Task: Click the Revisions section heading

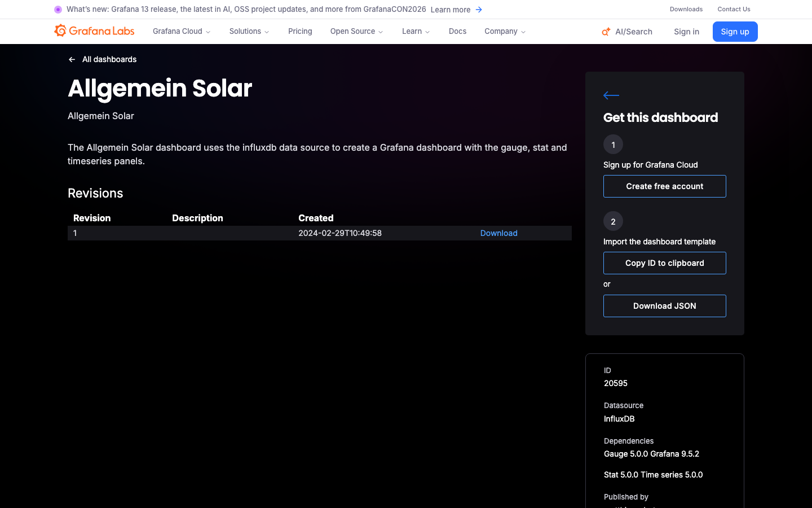Action: coord(95,193)
